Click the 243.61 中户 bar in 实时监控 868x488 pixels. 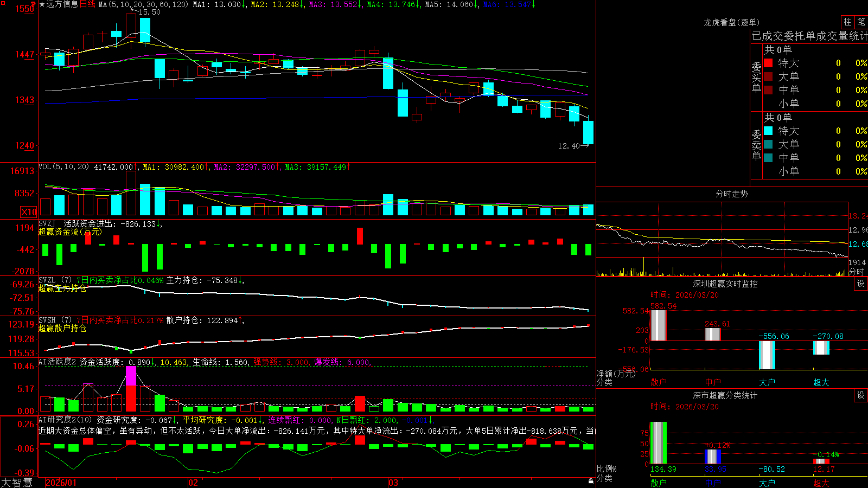(x=712, y=334)
